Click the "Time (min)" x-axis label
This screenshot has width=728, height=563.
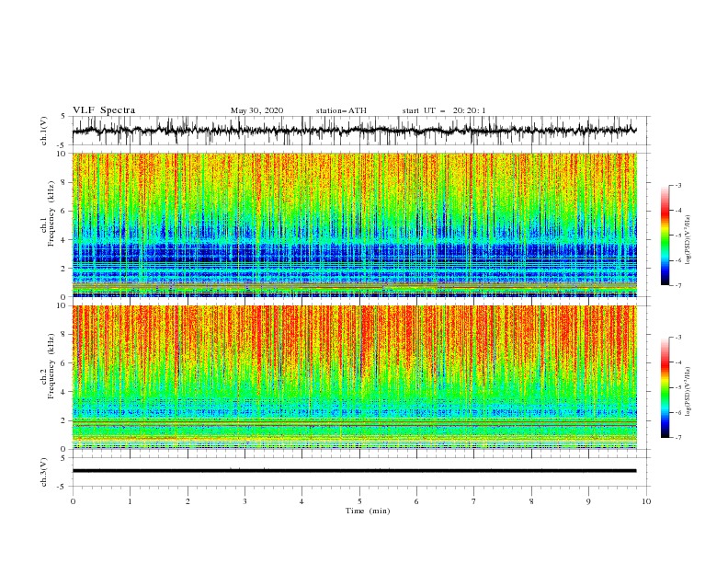click(x=368, y=511)
